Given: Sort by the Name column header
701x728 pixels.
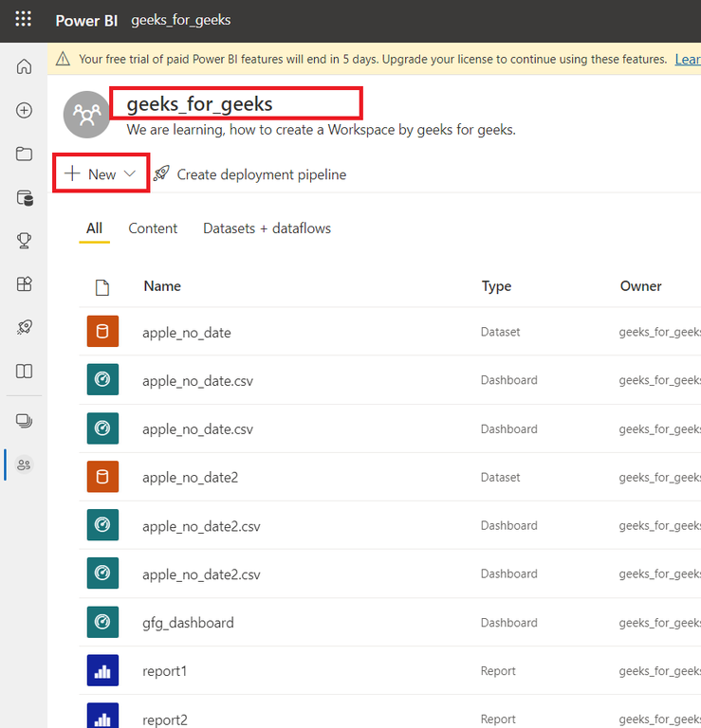Looking at the screenshot, I should click(162, 286).
